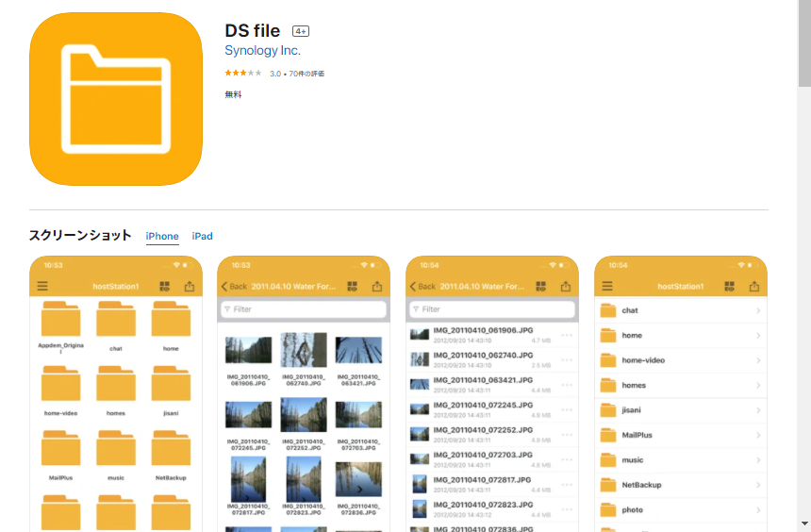Click the DS file orange app icon
811x532 pixels.
point(116,99)
